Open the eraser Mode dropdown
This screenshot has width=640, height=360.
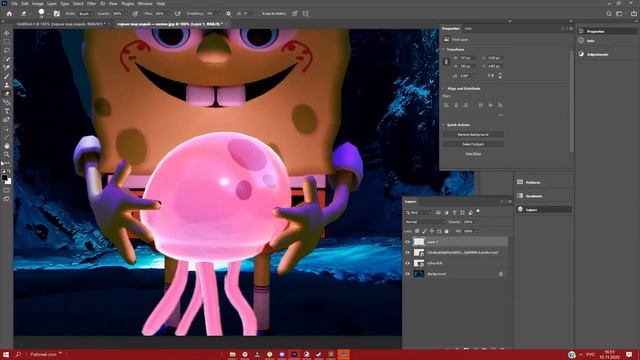[85, 13]
